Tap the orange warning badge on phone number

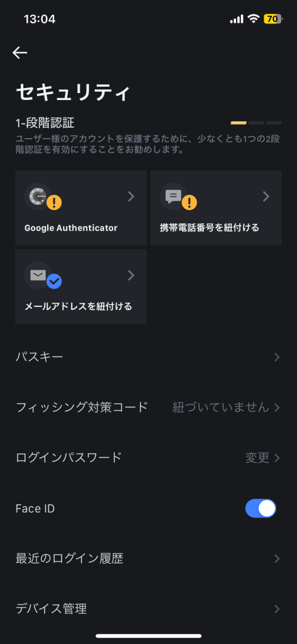pos(189,203)
